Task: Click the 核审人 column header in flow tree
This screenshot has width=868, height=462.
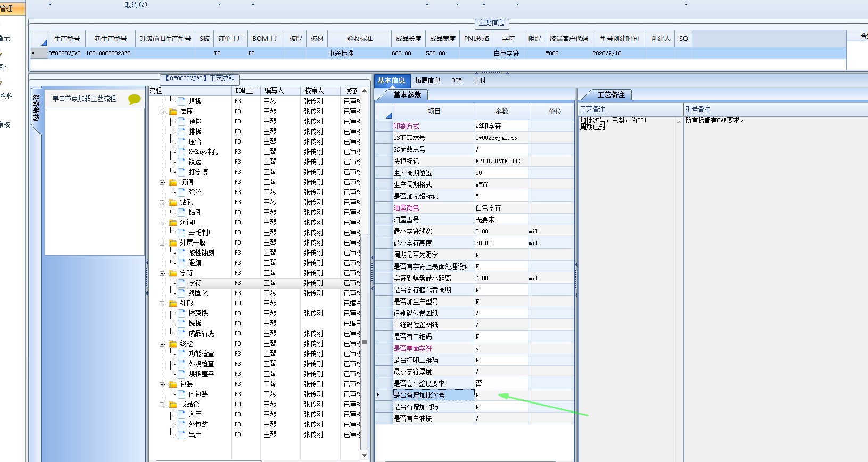Action: 320,91
